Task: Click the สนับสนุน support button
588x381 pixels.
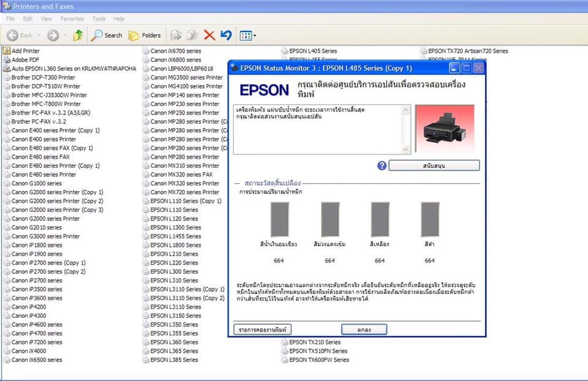Action: (434, 165)
